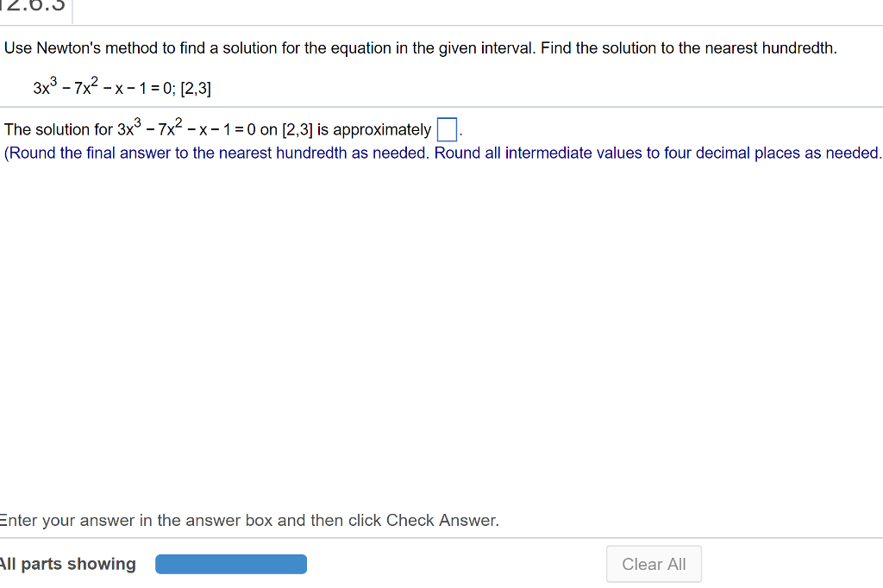883x588 pixels.
Task: Click the rounding instructions text in blue
Action: [440, 153]
